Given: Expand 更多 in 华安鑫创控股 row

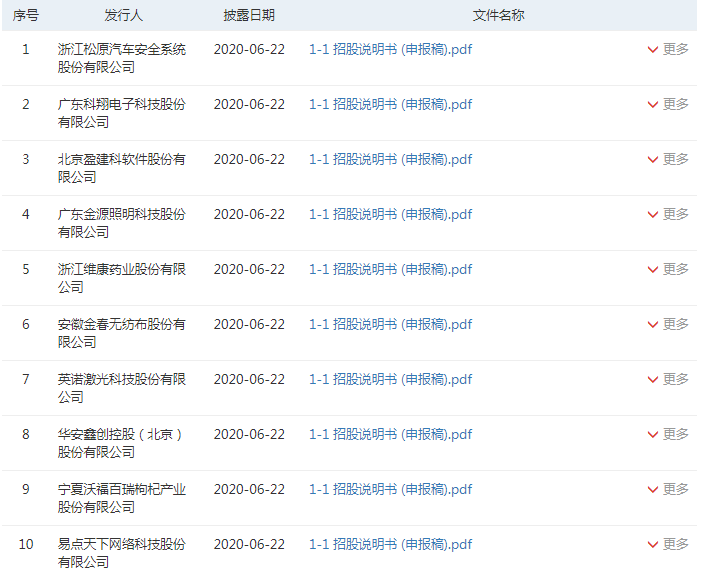Looking at the screenshot, I should tap(668, 434).
